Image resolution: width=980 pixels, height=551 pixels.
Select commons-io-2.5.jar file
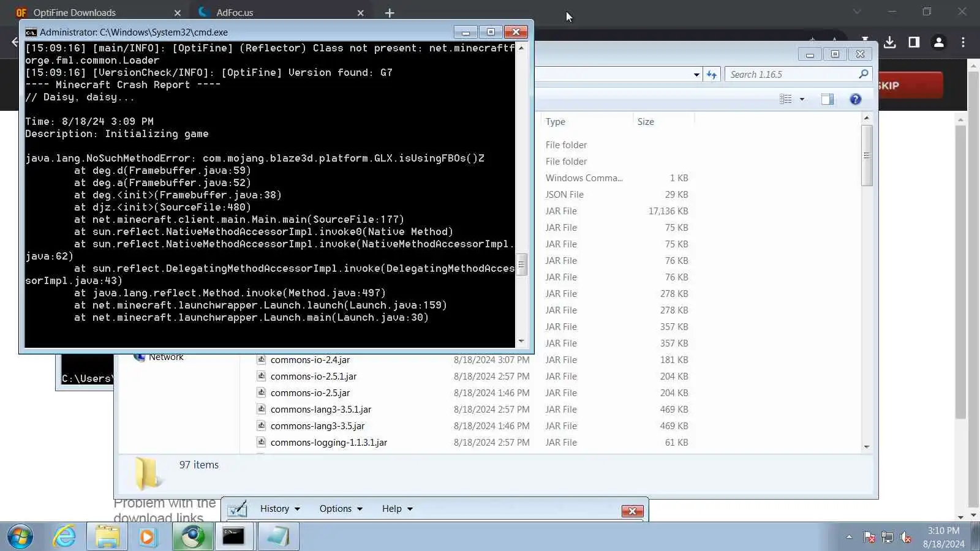coord(310,393)
